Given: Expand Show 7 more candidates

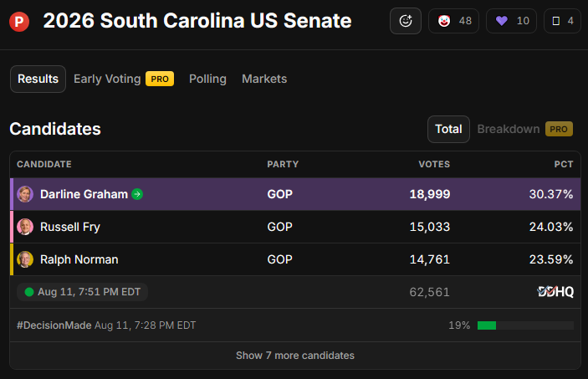Looking at the screenshot, I should pyautogui.click(x=295, y=356).
